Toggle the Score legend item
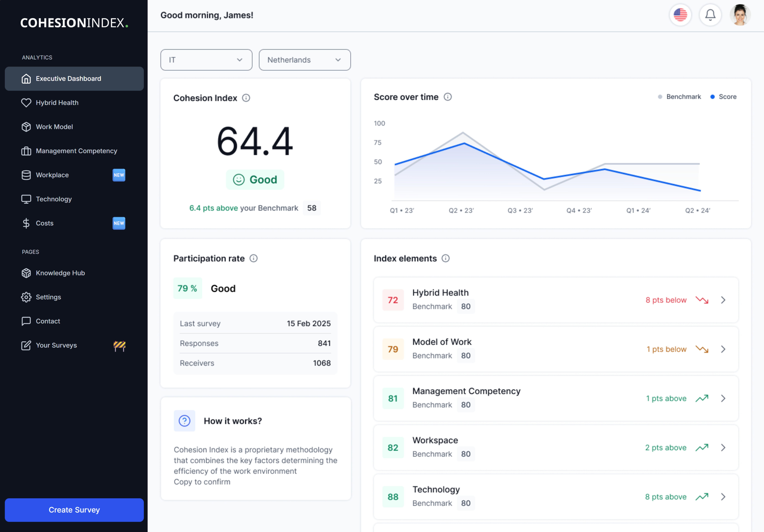Screen dimensions: 764x532 coord(723,97)
